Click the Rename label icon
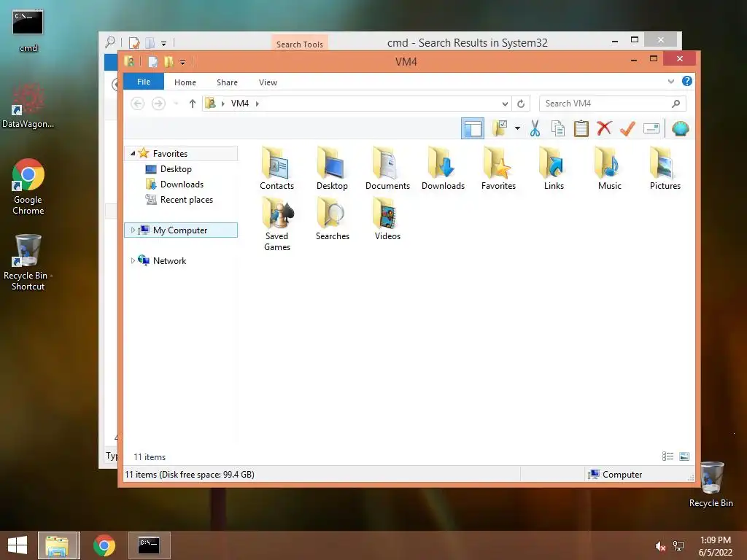Screen dimensions: 747x560 tap(651, 128)
